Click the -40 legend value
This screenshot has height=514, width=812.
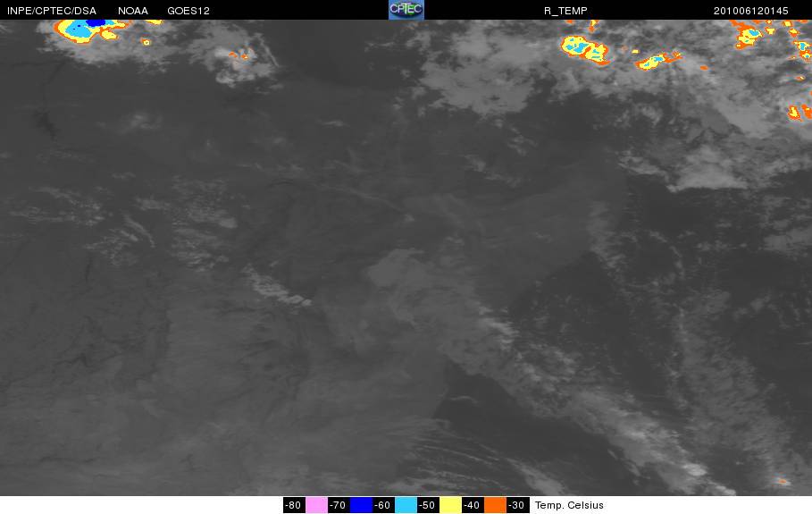[473, 505]
